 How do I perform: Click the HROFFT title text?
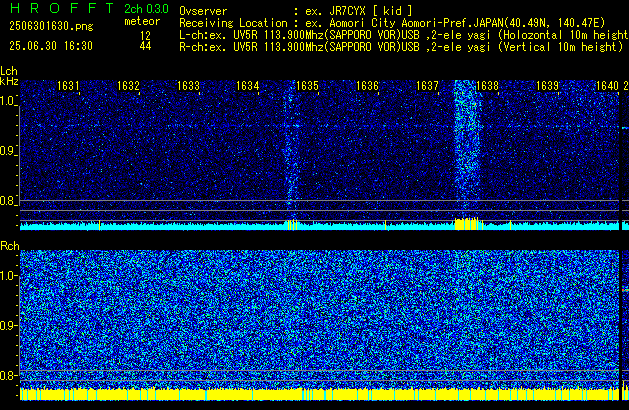pos(62,8)
